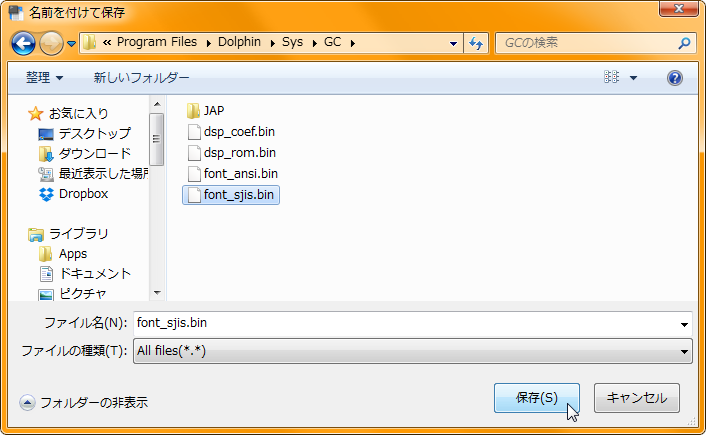Image resolution: width=706 pixels, height=435 pixels.
Task: Expand the arrow after Program Files breadcrumb
Action: (208, 43)
